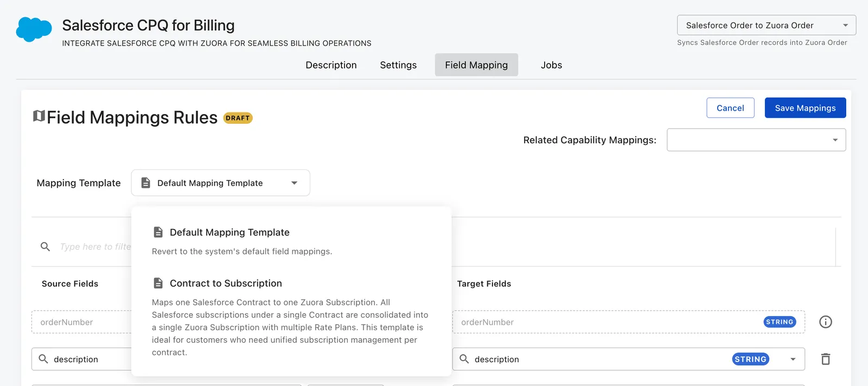Screen dimensions: 868x386
Task: Click the filter text input field
Action: (x=95, y=247)
